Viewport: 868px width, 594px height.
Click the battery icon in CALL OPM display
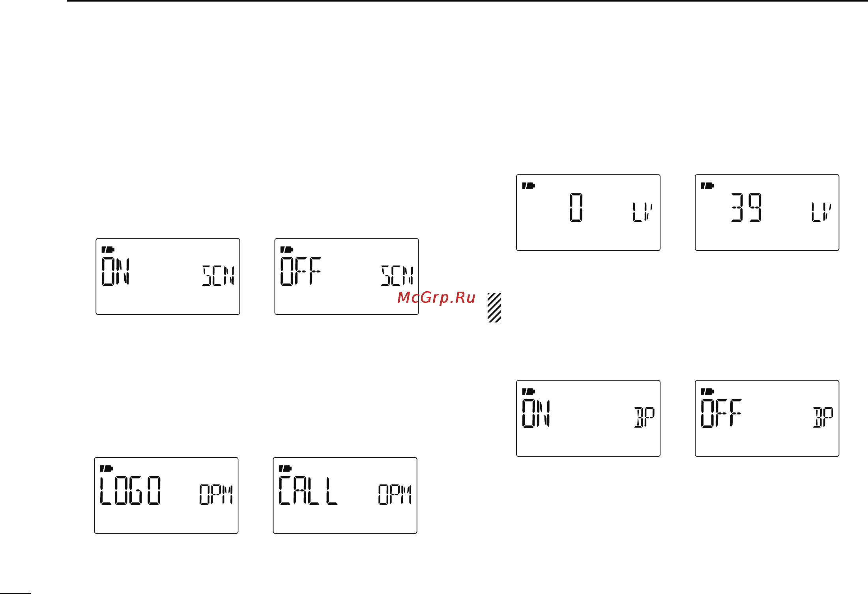(x=285, y=468)
